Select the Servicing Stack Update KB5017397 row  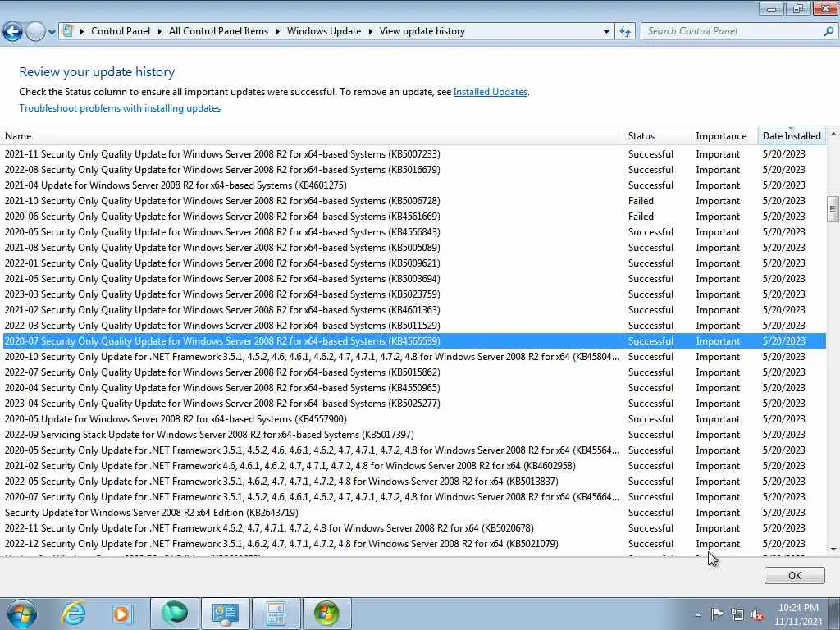point(414,435)
